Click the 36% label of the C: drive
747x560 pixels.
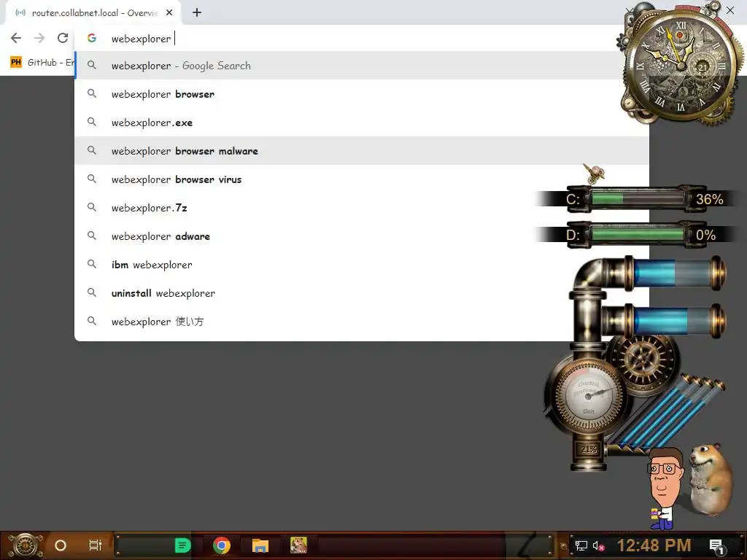coord(709,199)
